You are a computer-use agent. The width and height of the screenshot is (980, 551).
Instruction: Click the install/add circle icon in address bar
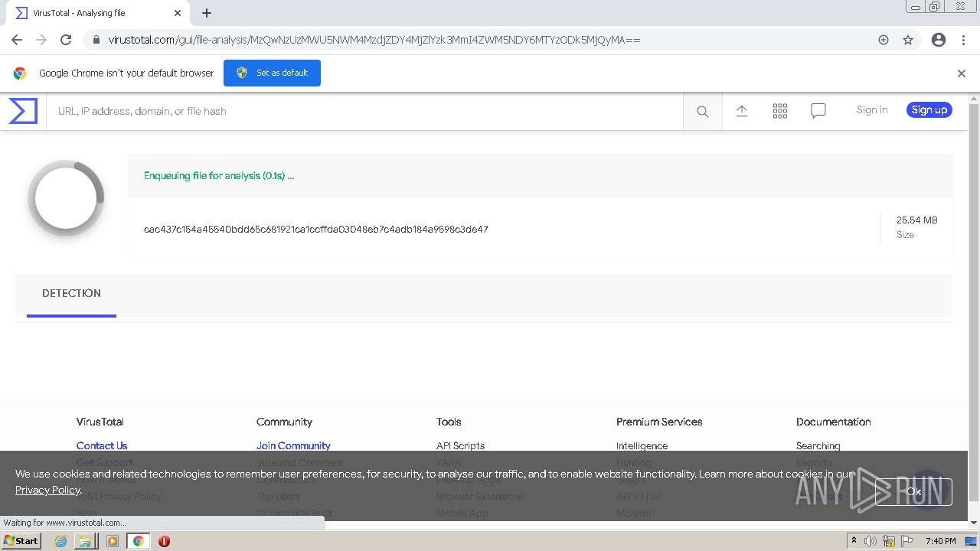[x=884, y=40]
